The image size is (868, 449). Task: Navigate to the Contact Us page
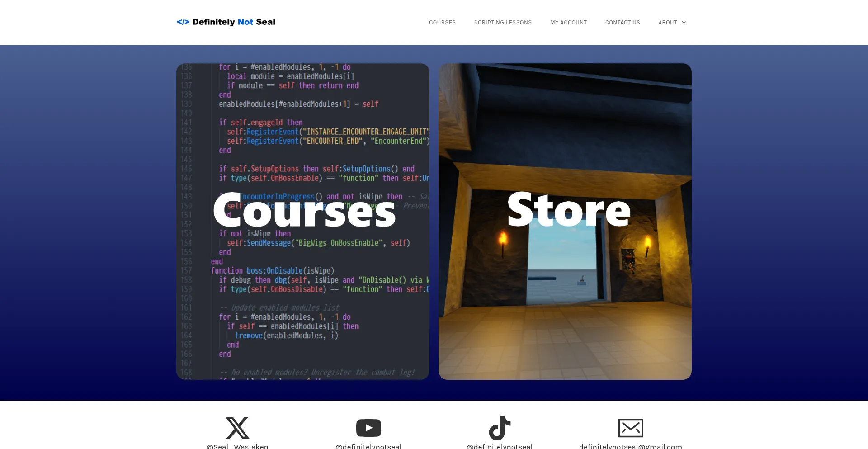click(x=623, y=23)
